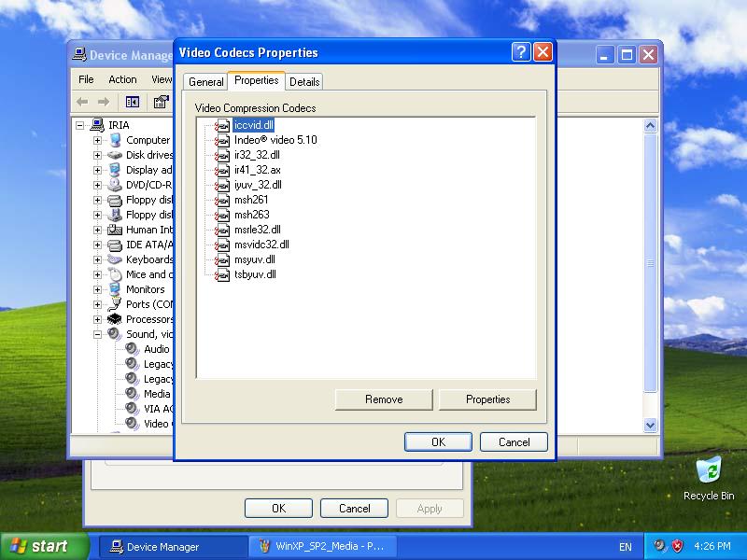747x560 pixels.
Task: Select the VIA AC device in tree
Action: coord(158,409)
